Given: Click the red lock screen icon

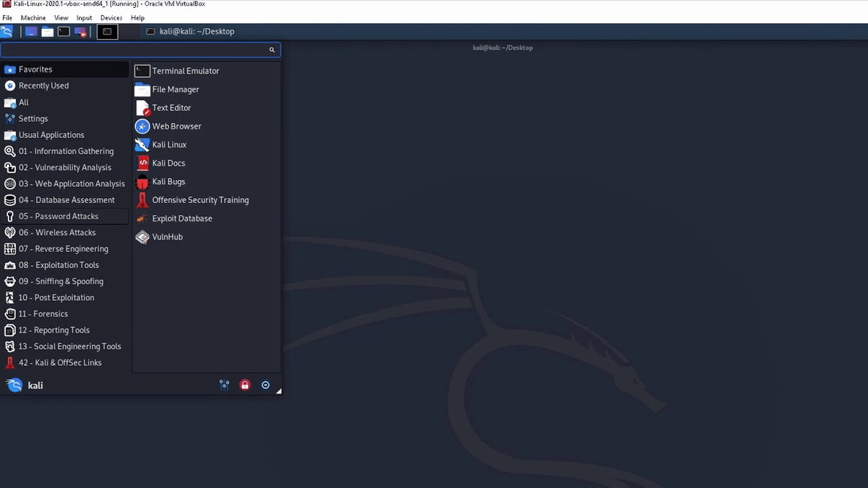Looking at the screenshot, I should [x=244, y=385].
